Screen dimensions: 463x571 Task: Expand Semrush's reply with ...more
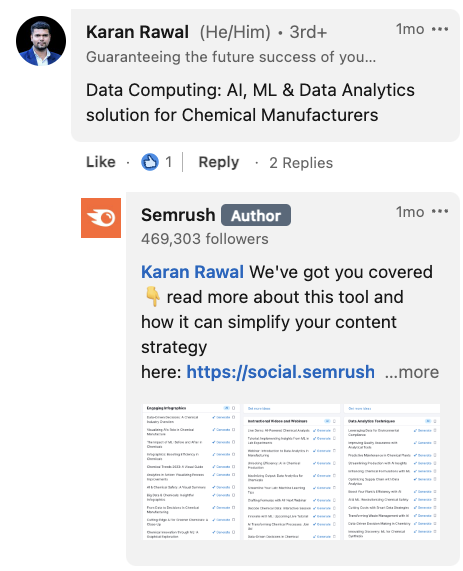click(x=412, y=372)
